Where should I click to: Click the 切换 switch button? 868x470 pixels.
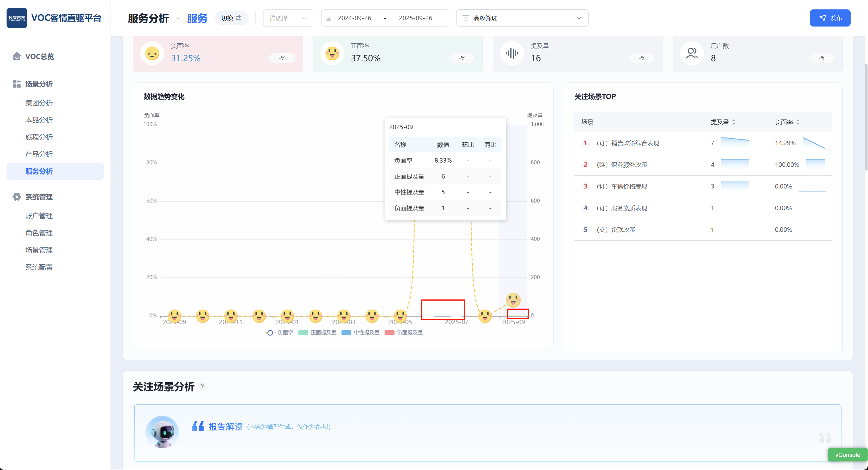coord(231,18)
